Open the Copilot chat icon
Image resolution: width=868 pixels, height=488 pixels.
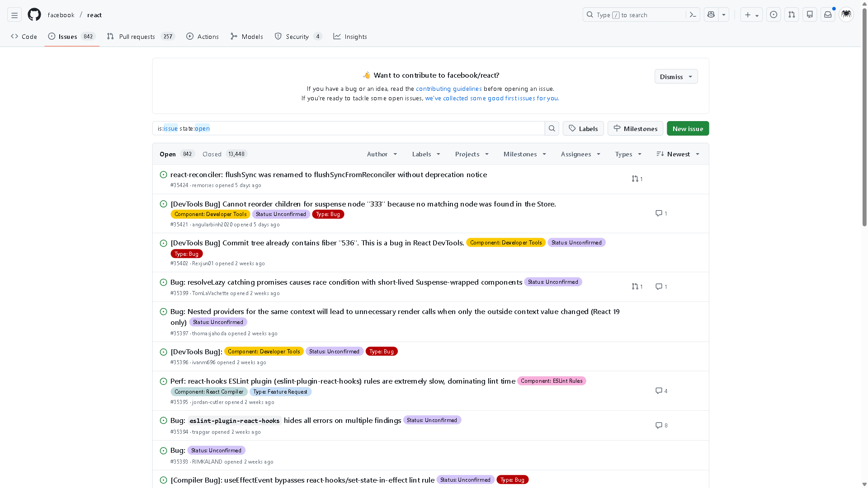pos(711,15)
